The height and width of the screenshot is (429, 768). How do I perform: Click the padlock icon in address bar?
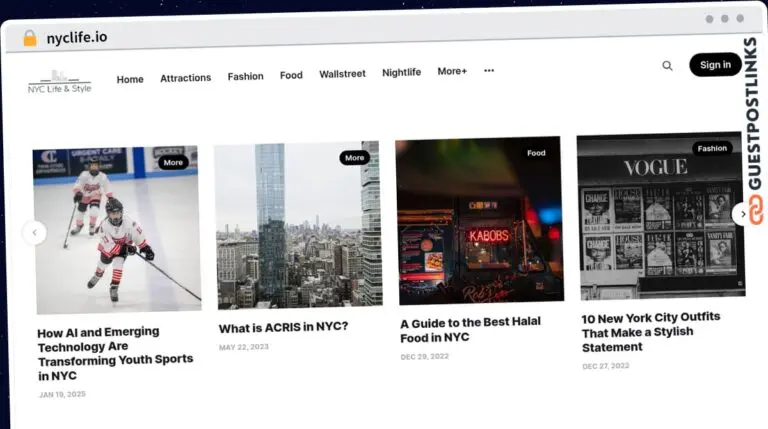(29, 38)
